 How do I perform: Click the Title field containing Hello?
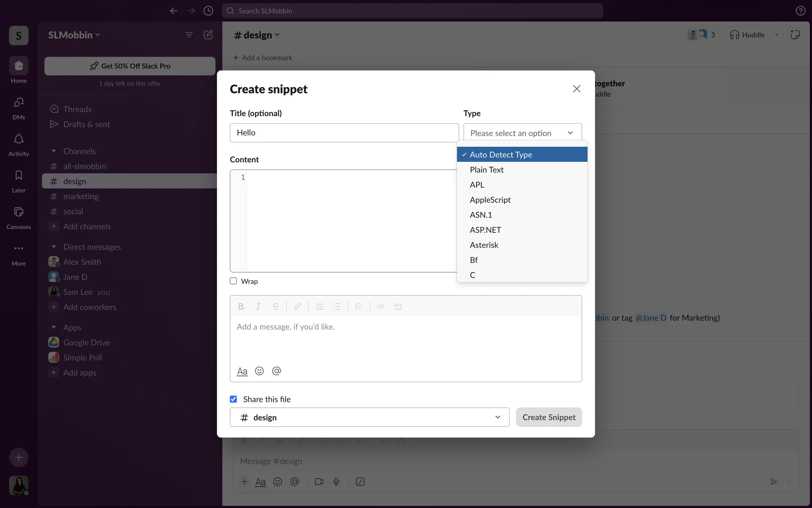[344, 133]
